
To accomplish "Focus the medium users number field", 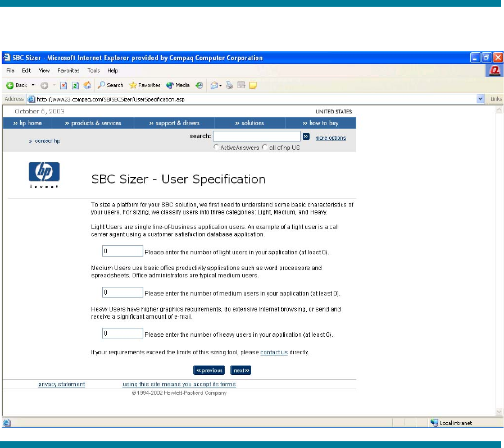I will [122, 292].
